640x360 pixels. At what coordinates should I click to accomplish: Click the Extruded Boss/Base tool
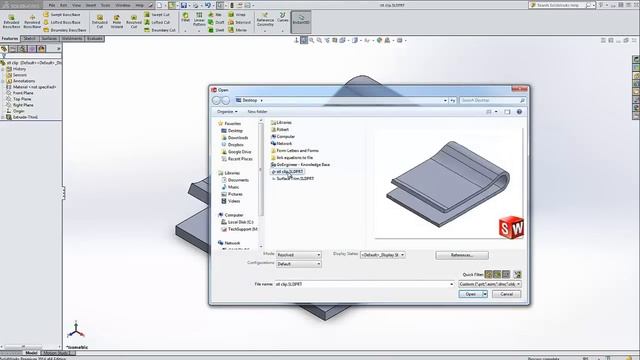[x=11, y=21]
